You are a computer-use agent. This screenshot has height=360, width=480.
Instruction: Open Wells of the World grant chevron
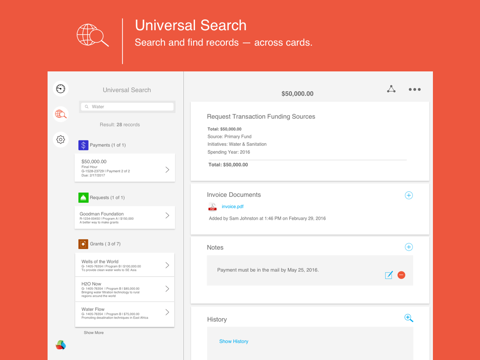167,265
